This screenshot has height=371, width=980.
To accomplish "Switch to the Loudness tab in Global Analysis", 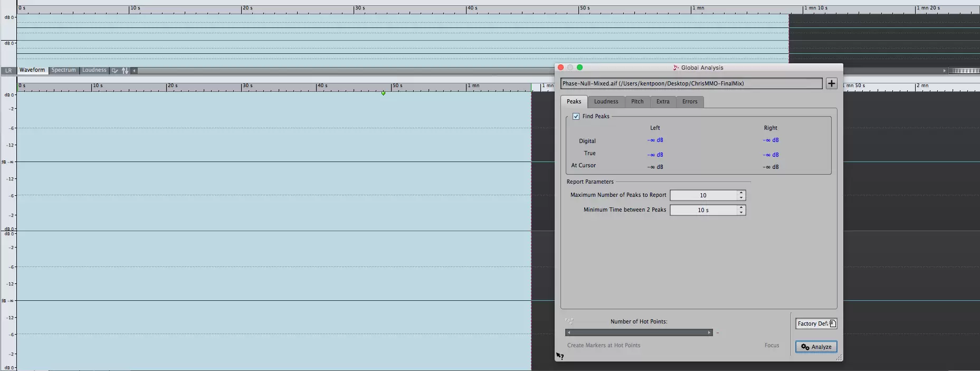I will pos(606,101).
